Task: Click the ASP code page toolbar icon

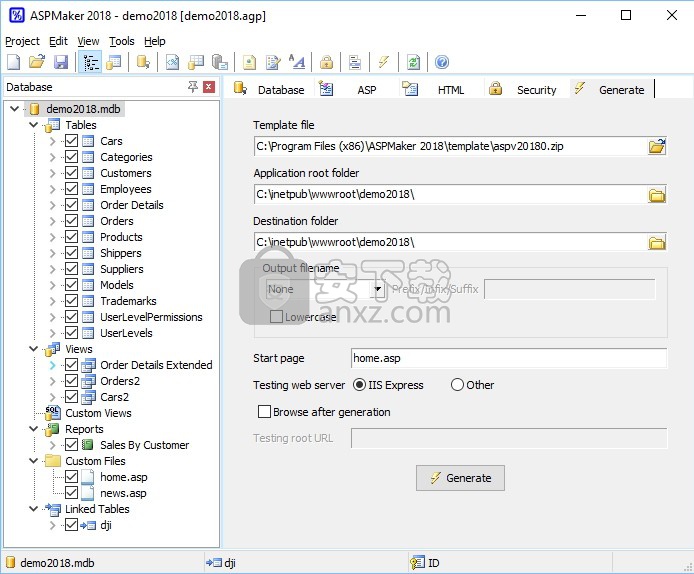Action: coord(172,62)
